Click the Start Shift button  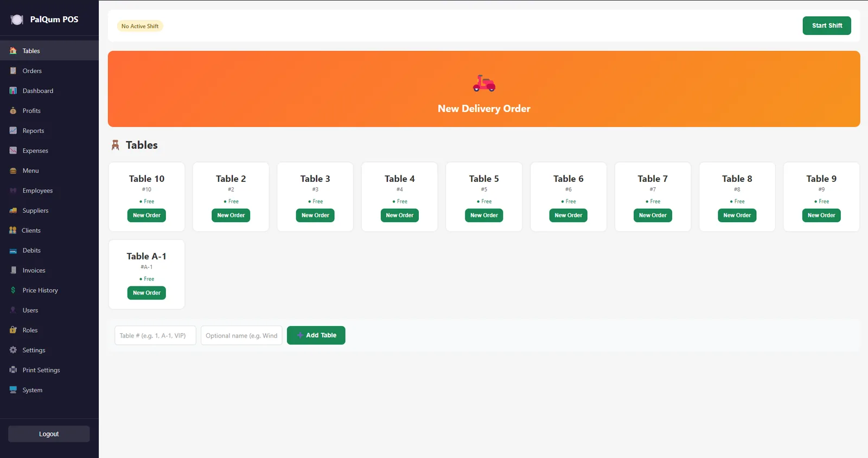pyautogui.click(x=827, y=26)
